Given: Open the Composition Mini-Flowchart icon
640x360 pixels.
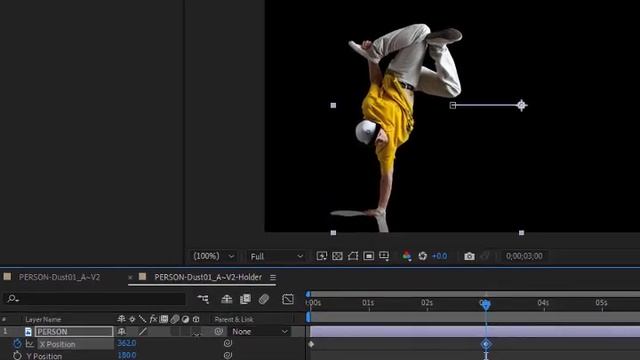Looking at the screenshot, I should [203, 299].
